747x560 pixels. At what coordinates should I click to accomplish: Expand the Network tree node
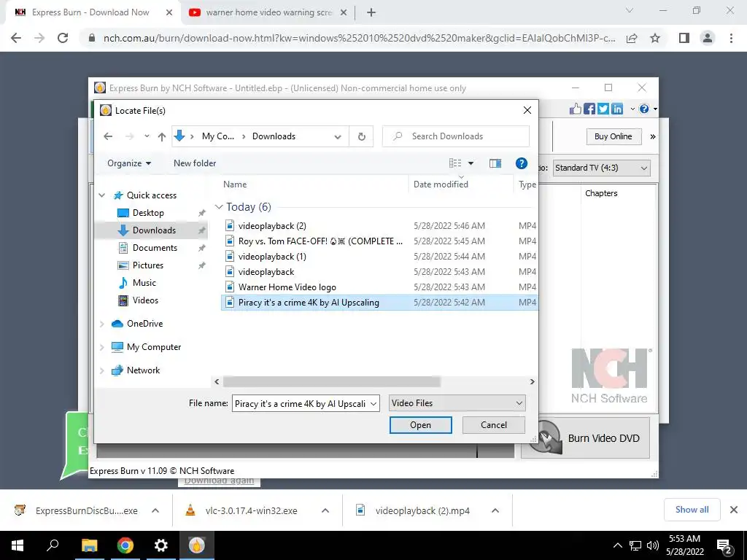102,370
